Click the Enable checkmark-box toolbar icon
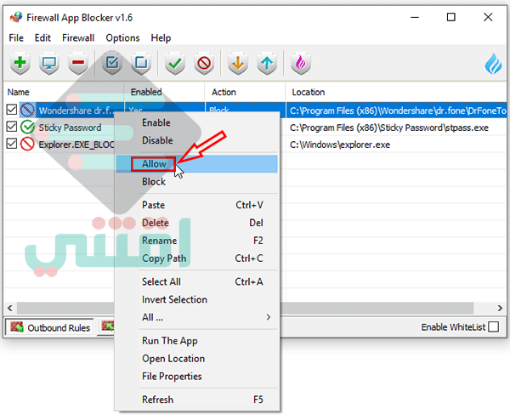 [x=112, y=63]
